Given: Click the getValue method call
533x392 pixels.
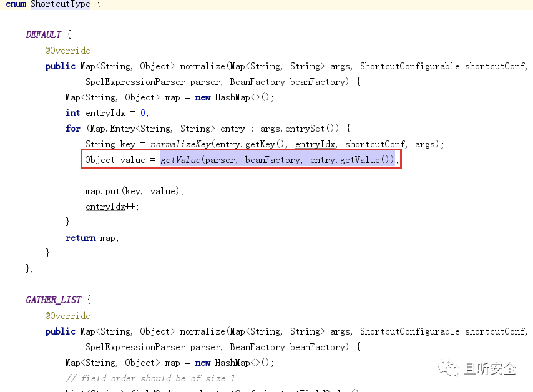Looking at the screenshot, I should [180, 160].
